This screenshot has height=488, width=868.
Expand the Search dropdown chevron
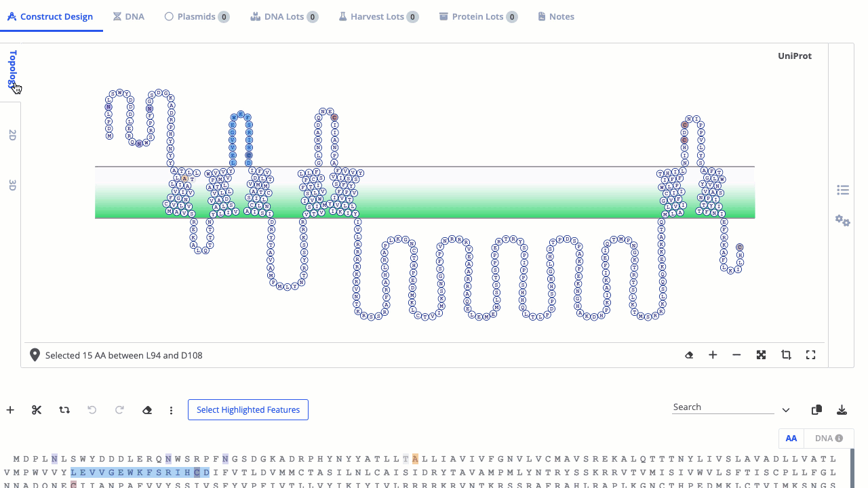click(786, 410)
